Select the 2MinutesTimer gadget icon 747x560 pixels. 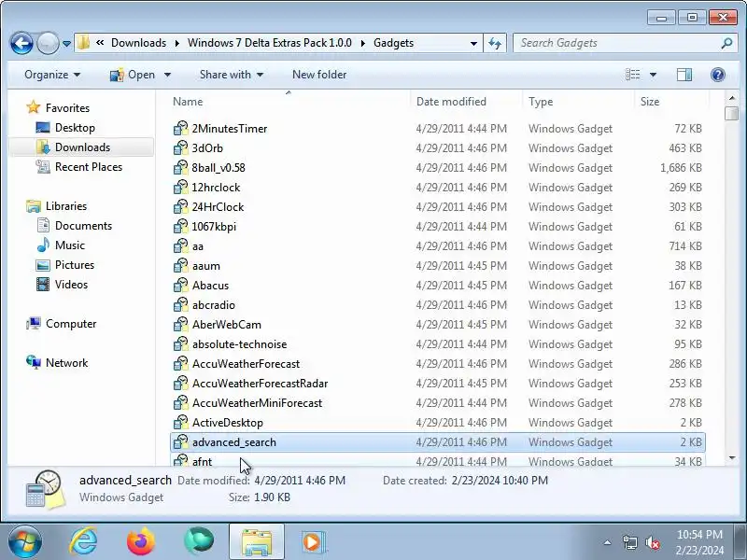(180, 129)
